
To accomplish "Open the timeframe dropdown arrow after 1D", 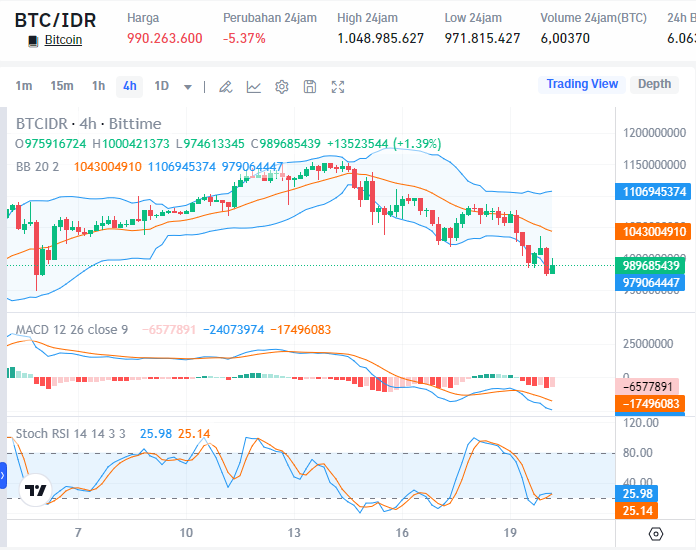I will coord(188,87).
